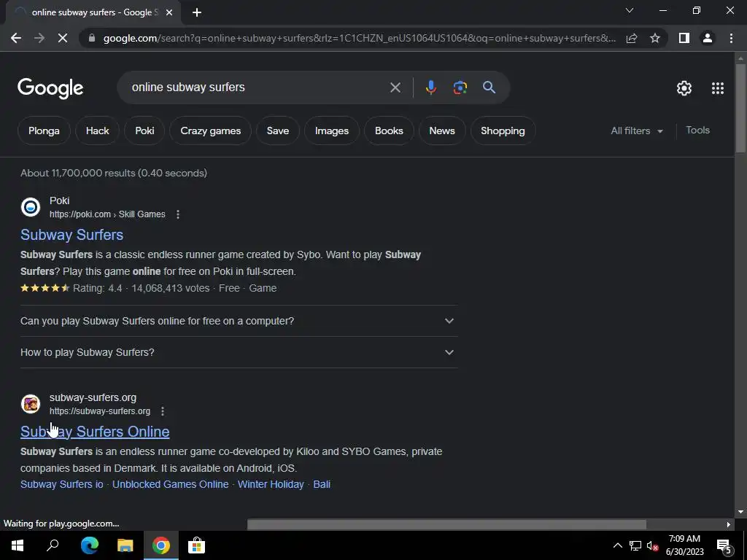Select the Poki filter chip
747x560 pixels.
[x=144, y=131]
